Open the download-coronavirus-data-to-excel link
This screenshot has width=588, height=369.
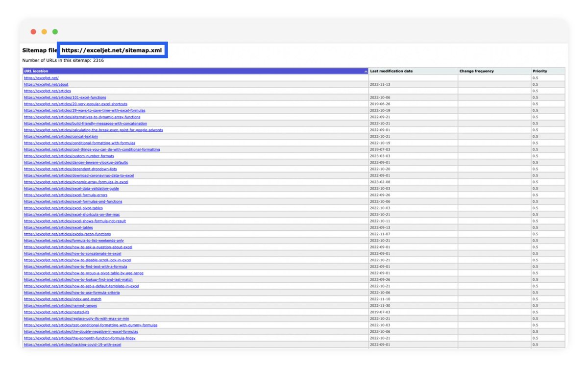79,175
